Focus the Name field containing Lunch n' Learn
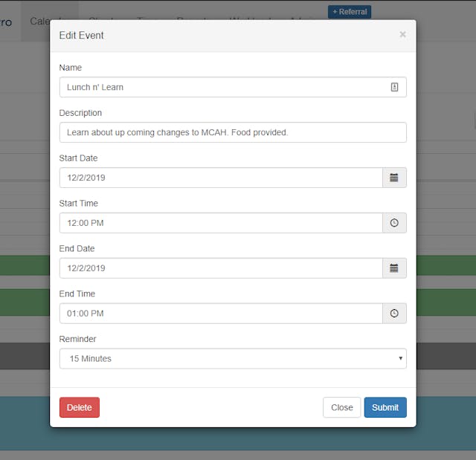The width and height of the screenshot is (476, 460). click(x=233, y=87)
